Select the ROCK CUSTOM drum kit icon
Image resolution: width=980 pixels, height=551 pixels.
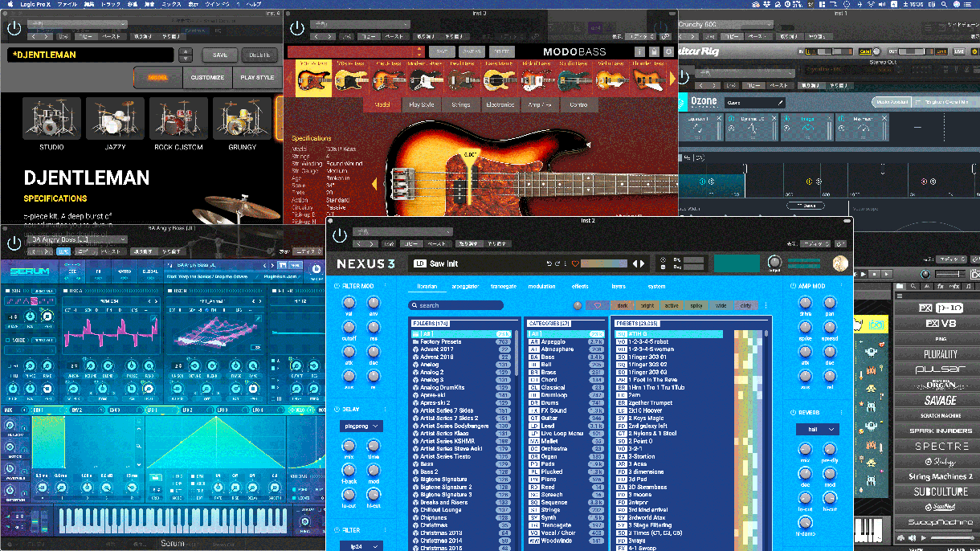[x=178, y=119]
